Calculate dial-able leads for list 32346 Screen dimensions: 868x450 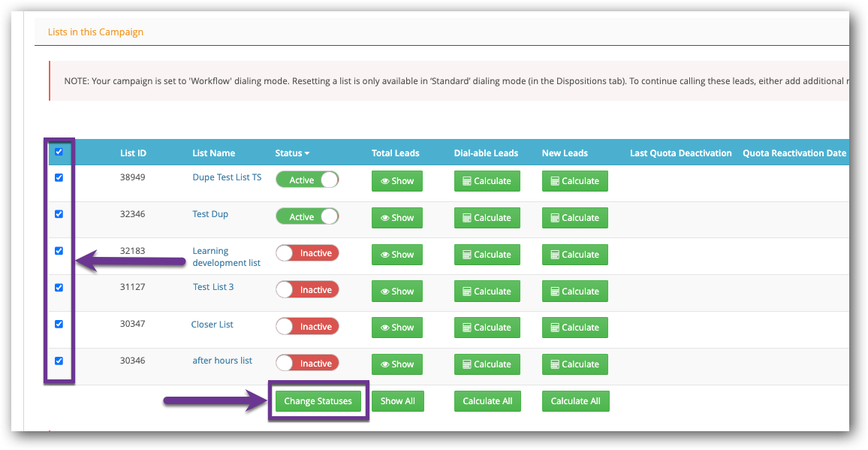[487, 218]
